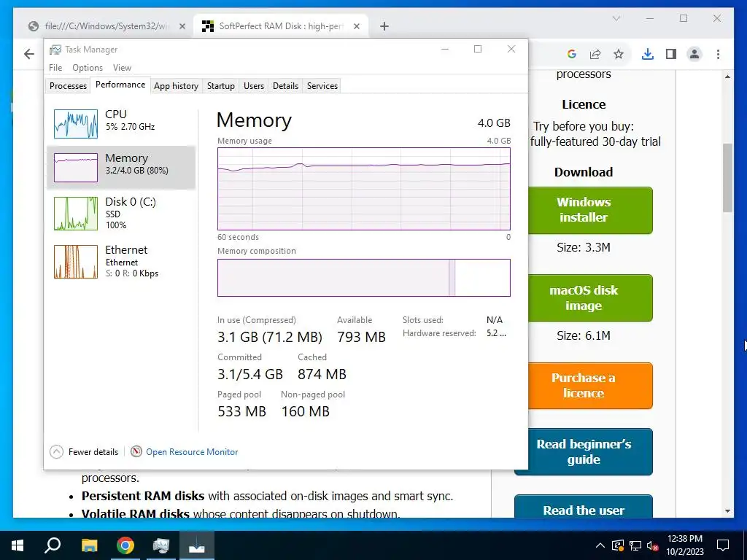Select the CPU performance graph thumbnail

point(76,124)
